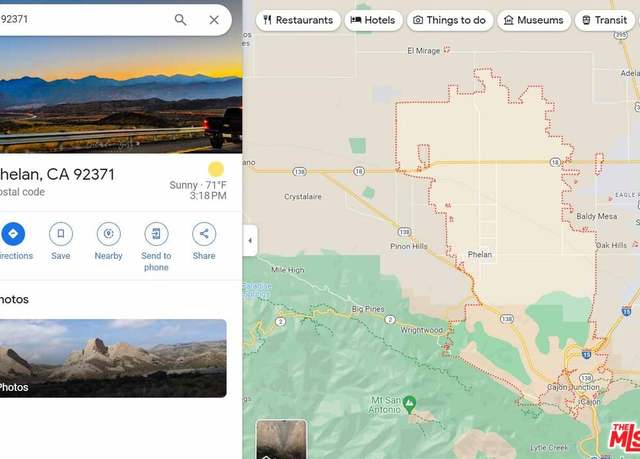Open Directions for Phelan

[13, 234]
